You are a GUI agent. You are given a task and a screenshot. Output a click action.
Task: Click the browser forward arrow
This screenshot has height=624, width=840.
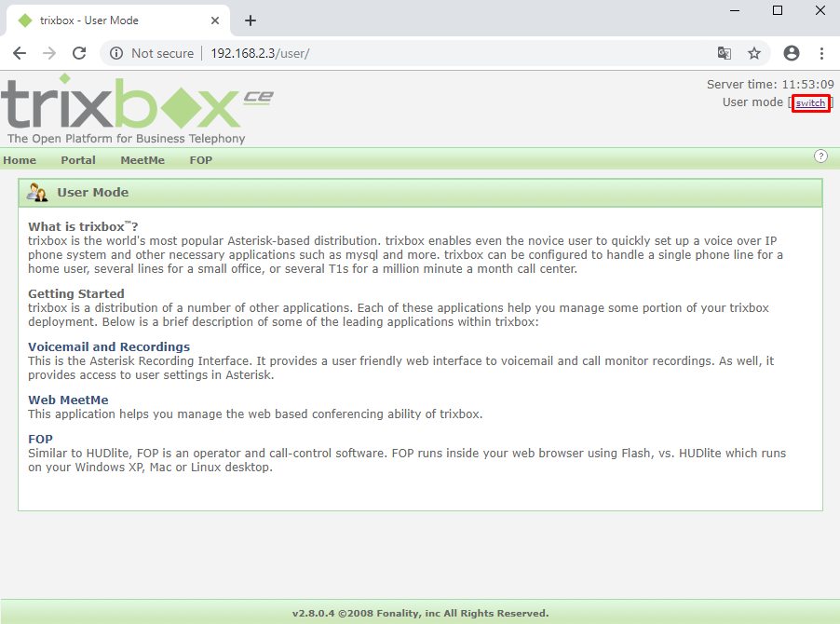[49, 53]
